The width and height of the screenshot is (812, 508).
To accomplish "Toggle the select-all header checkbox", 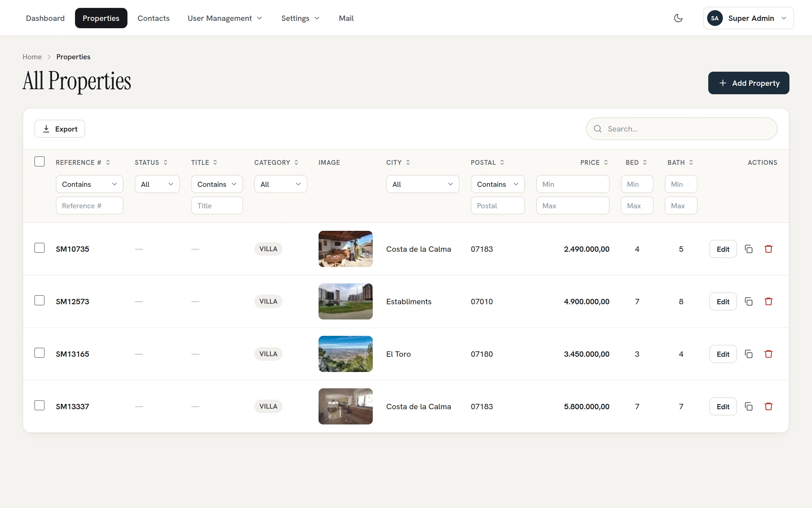I will coord(39,162).
